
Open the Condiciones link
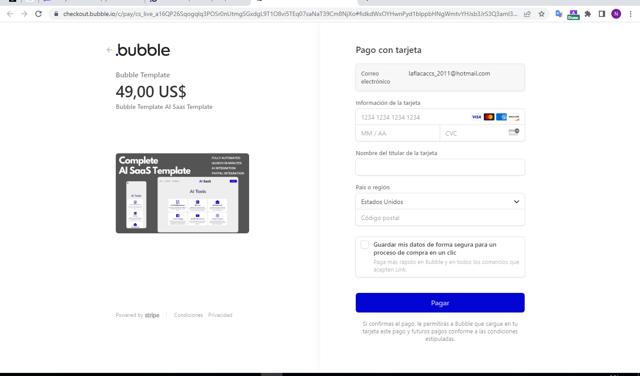(189, 315)
